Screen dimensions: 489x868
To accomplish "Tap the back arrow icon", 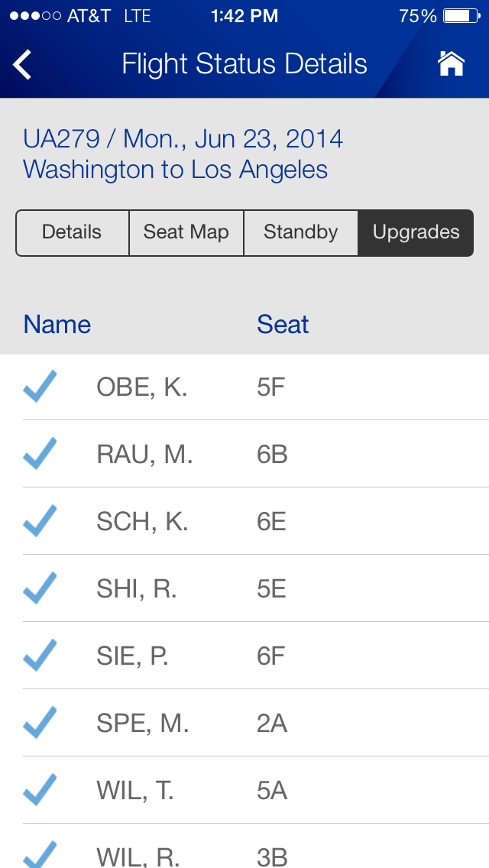I will [x=23, y=65].
